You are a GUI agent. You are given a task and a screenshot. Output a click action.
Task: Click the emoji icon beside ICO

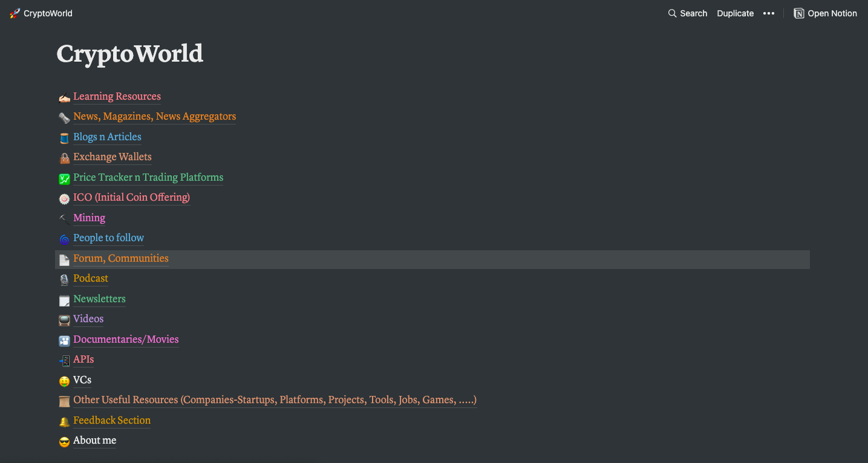[x=64, y=198]
